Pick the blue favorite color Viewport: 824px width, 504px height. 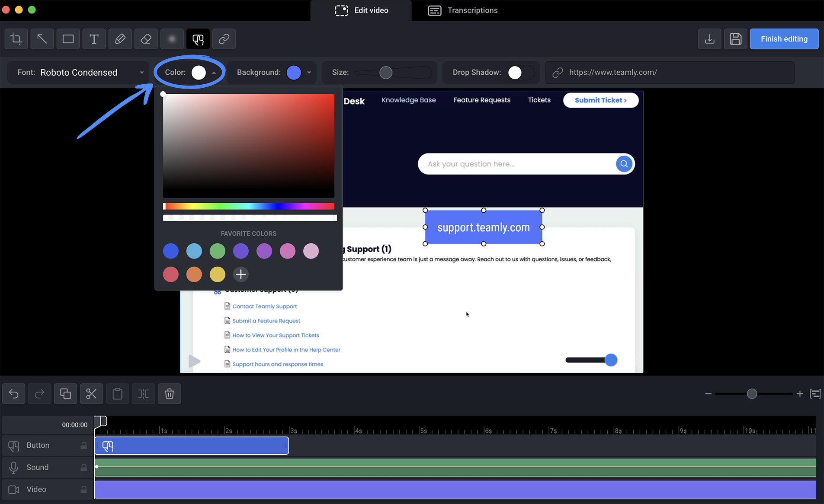170,251
